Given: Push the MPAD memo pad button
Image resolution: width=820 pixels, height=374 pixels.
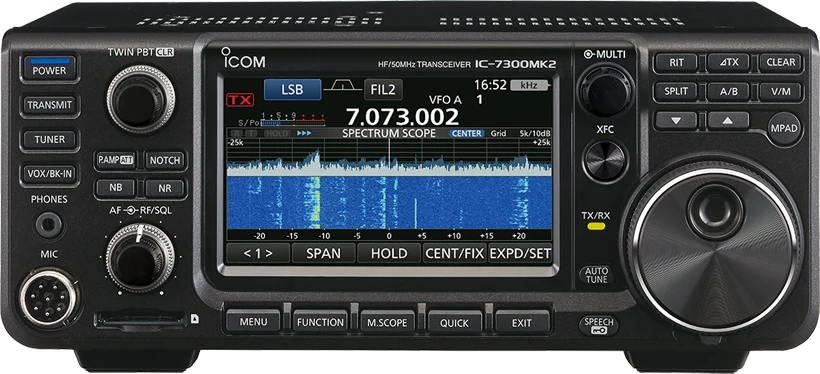Looking at the screenshot, I should coord(785,129).
